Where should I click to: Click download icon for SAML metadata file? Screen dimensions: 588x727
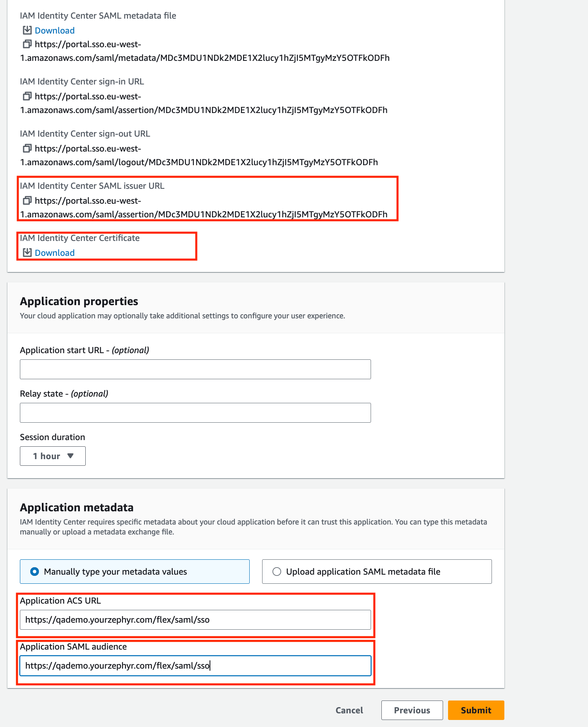pyautogui.click(x=27, y=30)
